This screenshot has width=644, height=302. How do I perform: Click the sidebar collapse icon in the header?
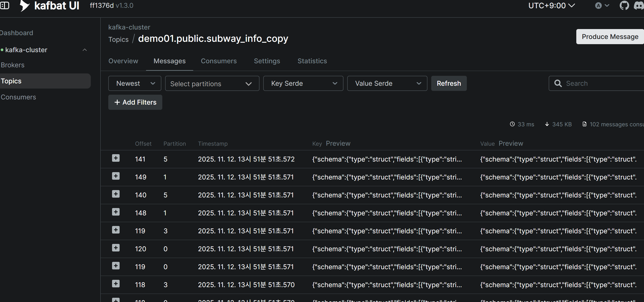5,5
